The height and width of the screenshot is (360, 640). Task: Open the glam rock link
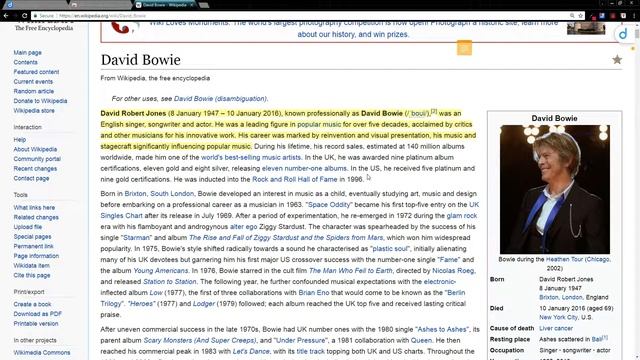tap(462, 216)
